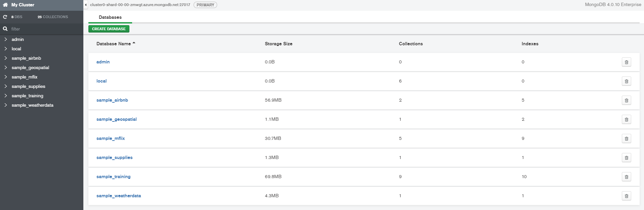
Task: Collapse the sidebar with the arrow toggle
Action: pos(86,5)
